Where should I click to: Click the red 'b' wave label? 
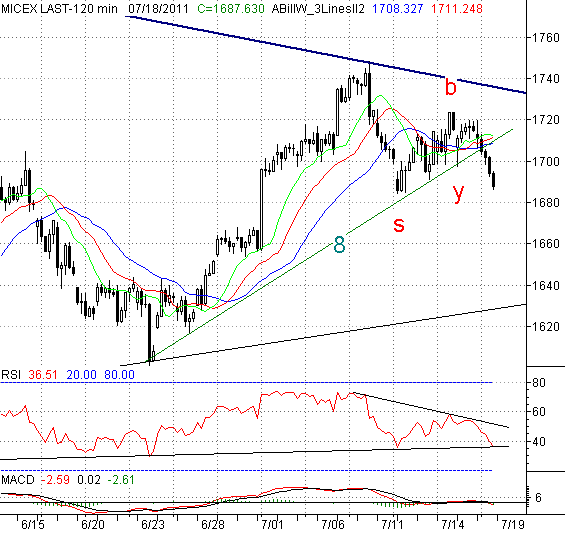[x=450, y=86]
